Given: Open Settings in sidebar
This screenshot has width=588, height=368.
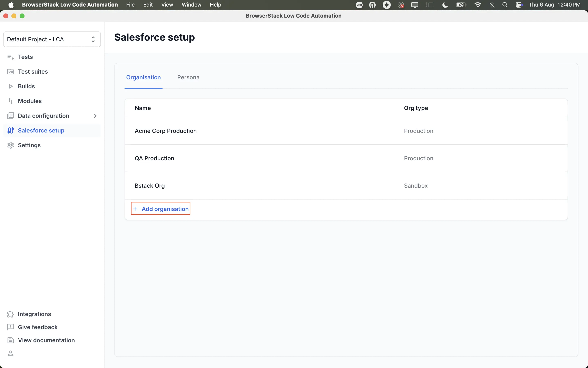Looking at the screenshot, I should point(29,145).
